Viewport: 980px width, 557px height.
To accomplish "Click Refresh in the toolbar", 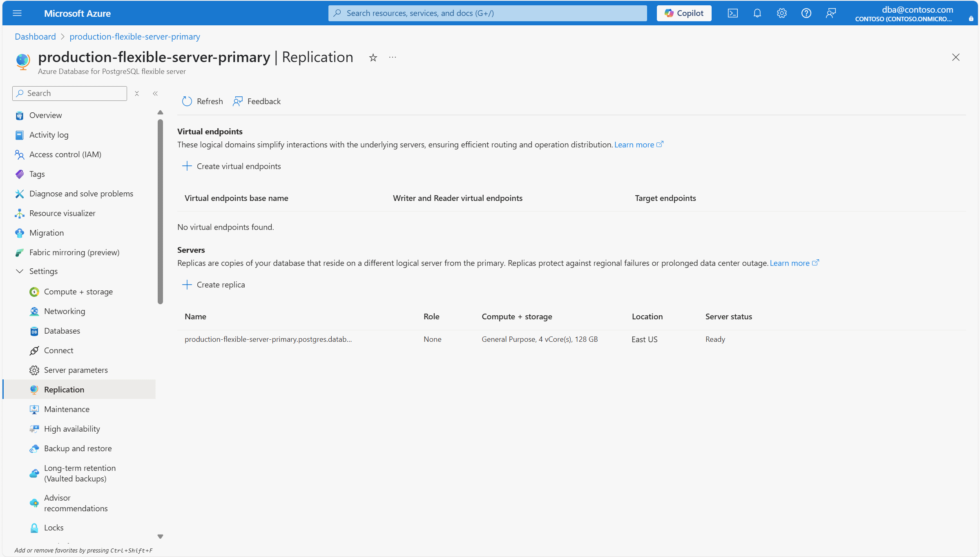I will (203, 101).
